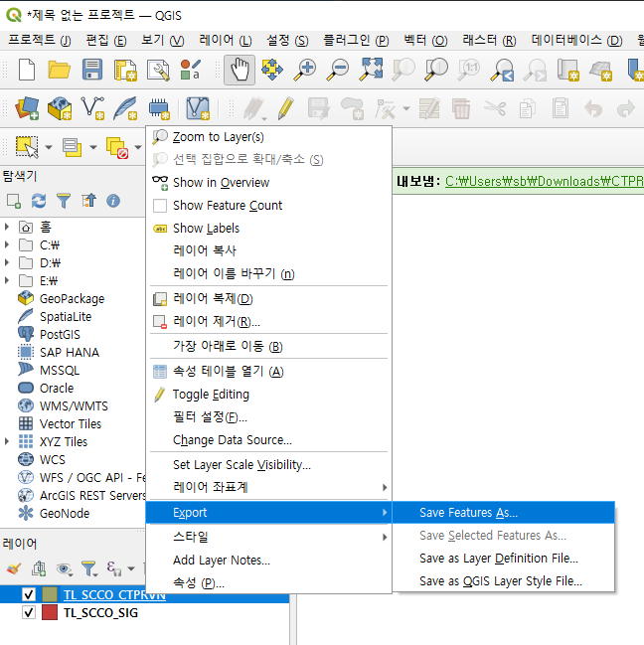Select the Pan Map hand tool

240,70
